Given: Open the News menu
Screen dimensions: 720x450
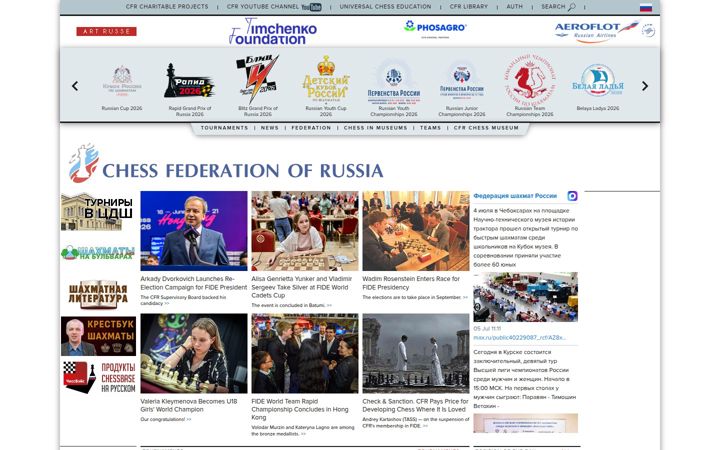Looking at the screenshot, I should tap(270, 128).
